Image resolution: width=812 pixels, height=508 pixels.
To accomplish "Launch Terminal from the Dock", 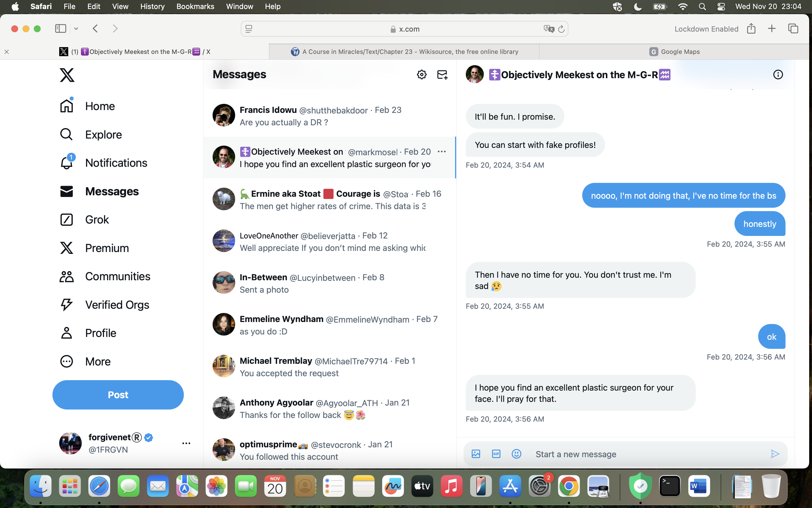I will point(670,486).
